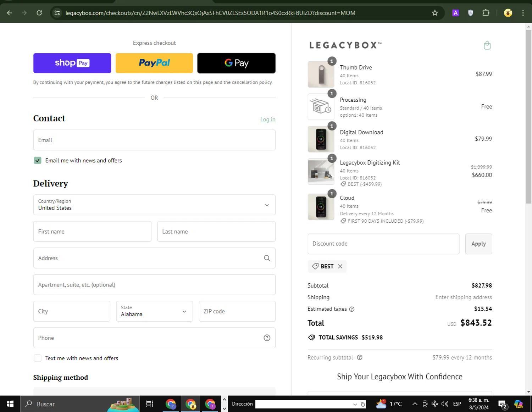532x412 pixels.
Task: Reload the checkout page
Action: [x=39, y=13]
